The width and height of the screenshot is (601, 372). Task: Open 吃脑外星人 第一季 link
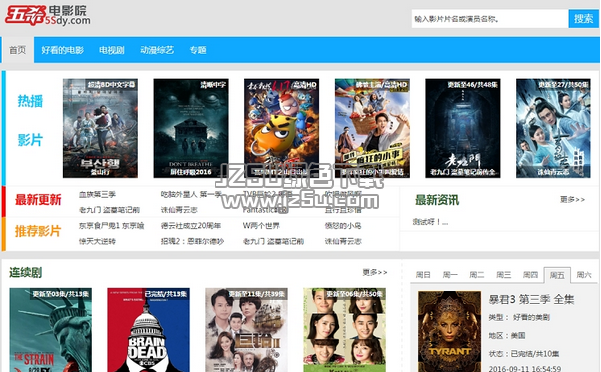[191, 194]
